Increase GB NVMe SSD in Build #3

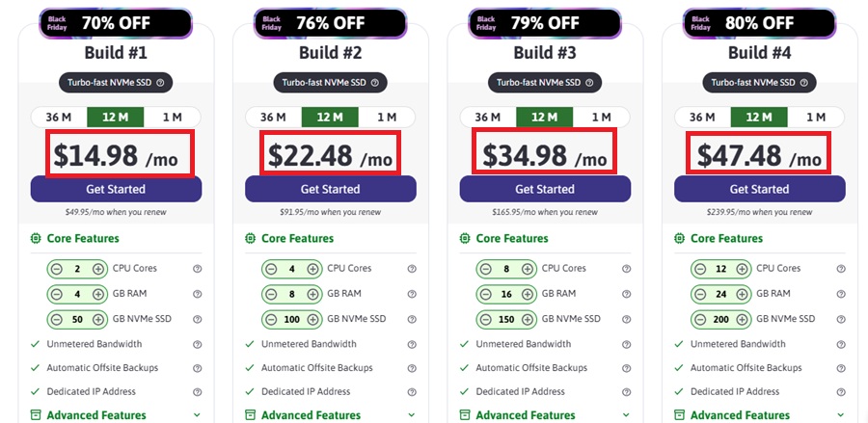(527, 319)
